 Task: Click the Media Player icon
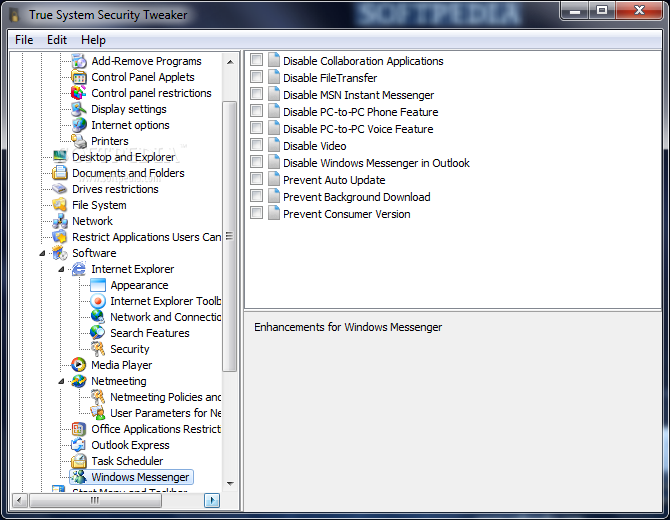click(79, 365)
